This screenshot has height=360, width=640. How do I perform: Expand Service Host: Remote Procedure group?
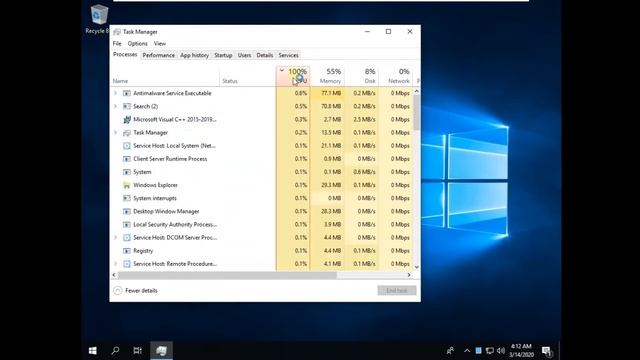point(116,264)
